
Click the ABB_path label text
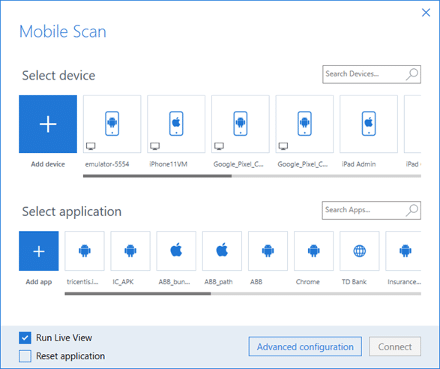(219, 282)
